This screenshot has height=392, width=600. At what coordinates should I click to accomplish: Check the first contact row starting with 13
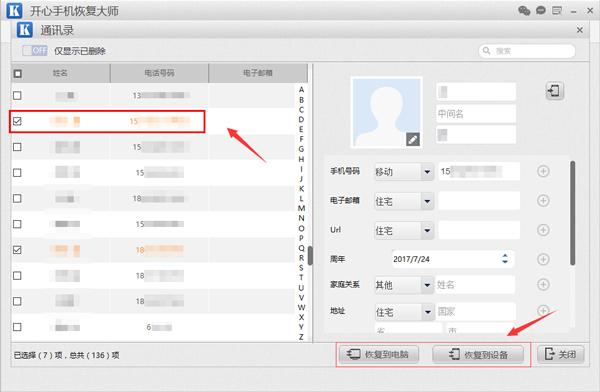pyautogui.click(x=17, y=95)
